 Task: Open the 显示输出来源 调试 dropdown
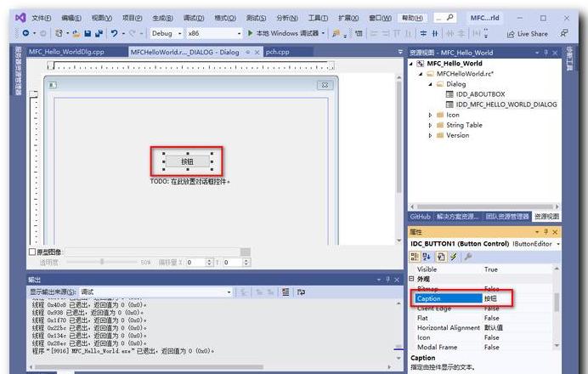(x=229, y=292)
